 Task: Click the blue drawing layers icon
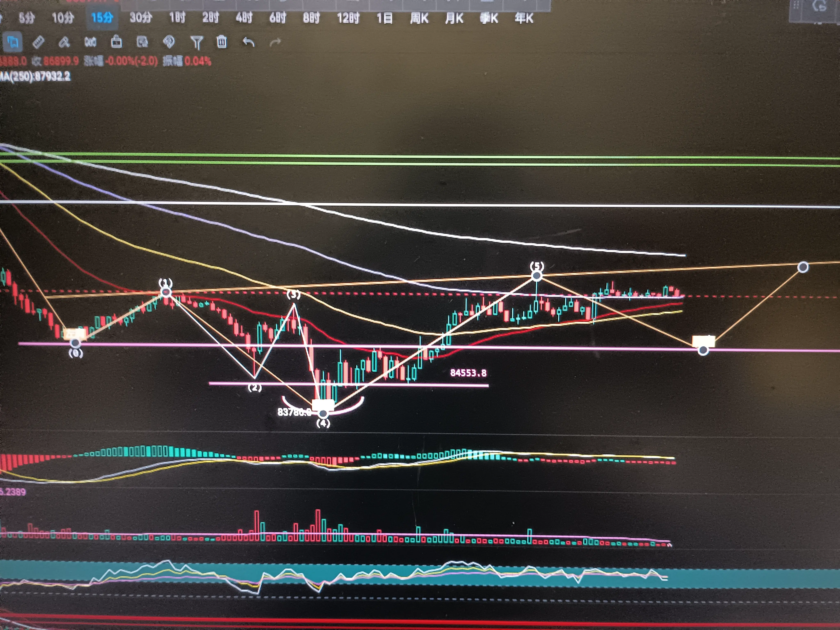(13, 42)
